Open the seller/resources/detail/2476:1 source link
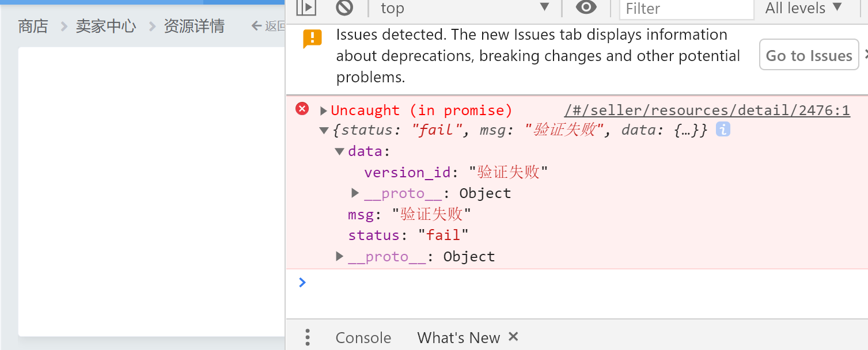 pos(707,111)
